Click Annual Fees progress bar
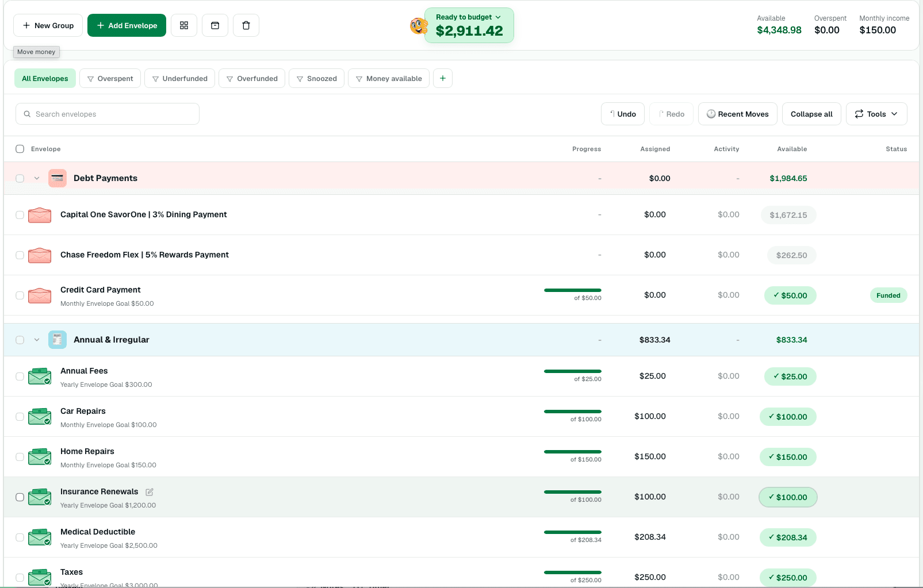The width and height of the screenshot is (923, 588). (573, 371)
